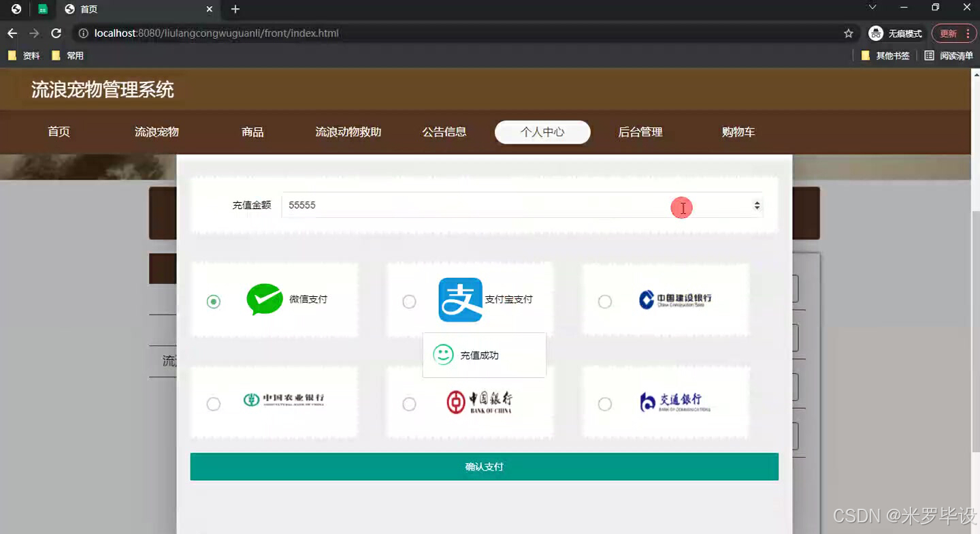
Task: Open the 其他书签 bookmarks folder
Action: [885, 56]
